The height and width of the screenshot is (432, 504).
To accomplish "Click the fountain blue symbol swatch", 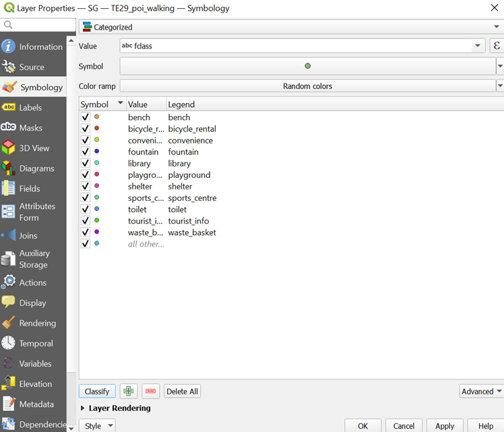I will [97, 152].
